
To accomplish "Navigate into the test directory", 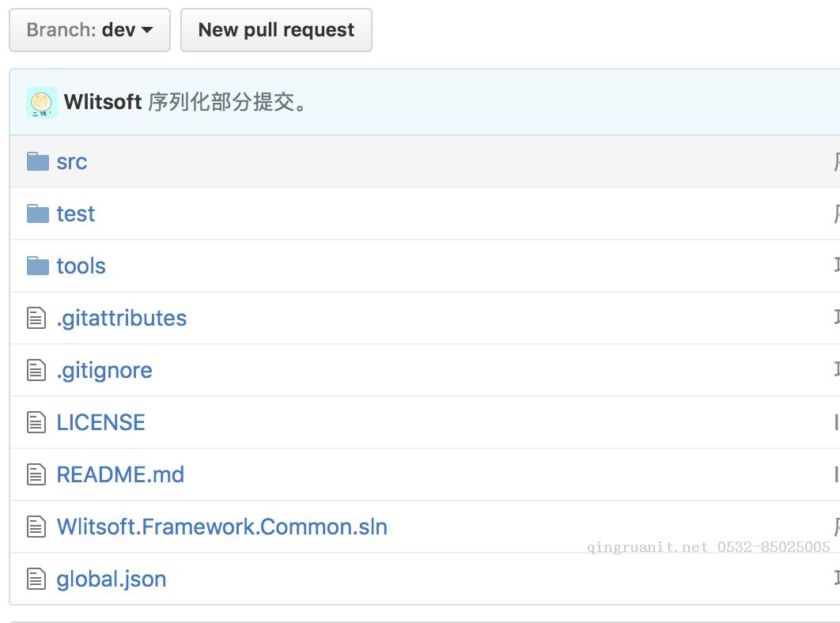I will click(x=76, y=214).
